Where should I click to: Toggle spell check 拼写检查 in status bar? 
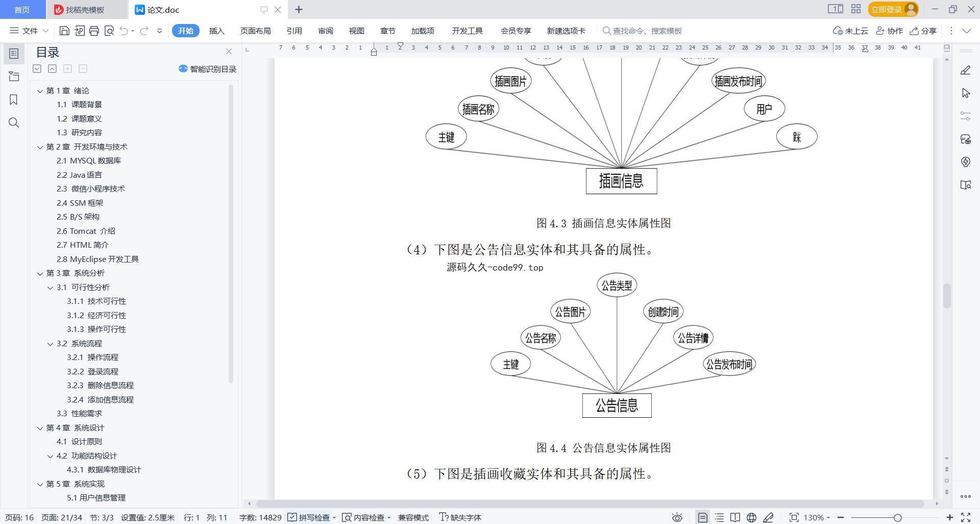coord(309,517)
